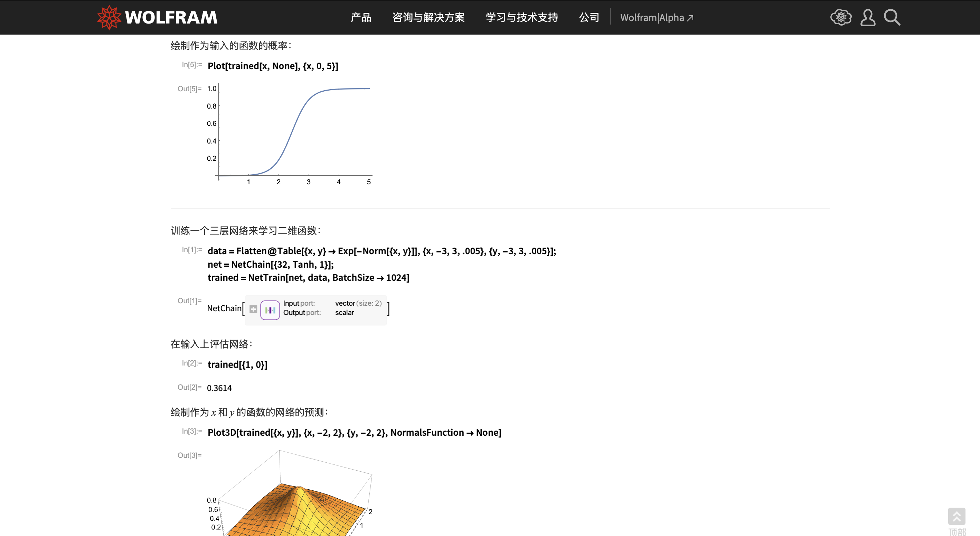Viewport: 980px width, 536px height.
Task: Open the 公司 menu
Action: pyautogui.click(x=589, y=18)
